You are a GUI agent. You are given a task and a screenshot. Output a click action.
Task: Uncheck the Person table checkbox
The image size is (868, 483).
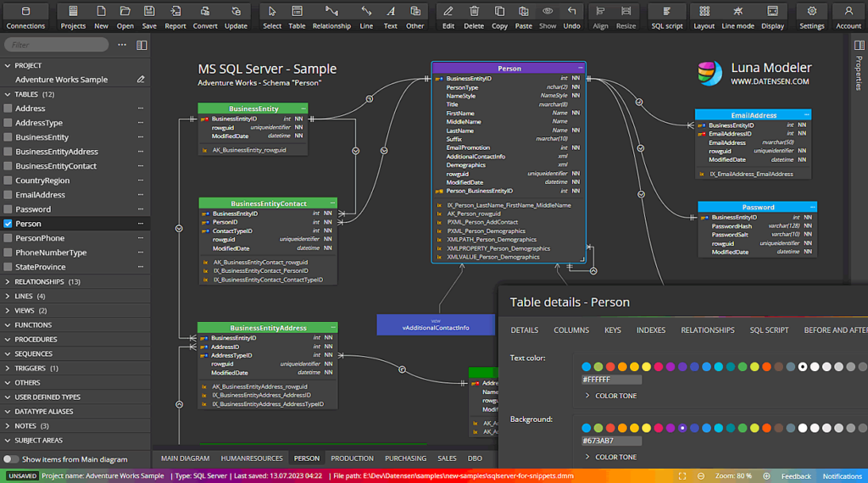click(x=8, y=224)
